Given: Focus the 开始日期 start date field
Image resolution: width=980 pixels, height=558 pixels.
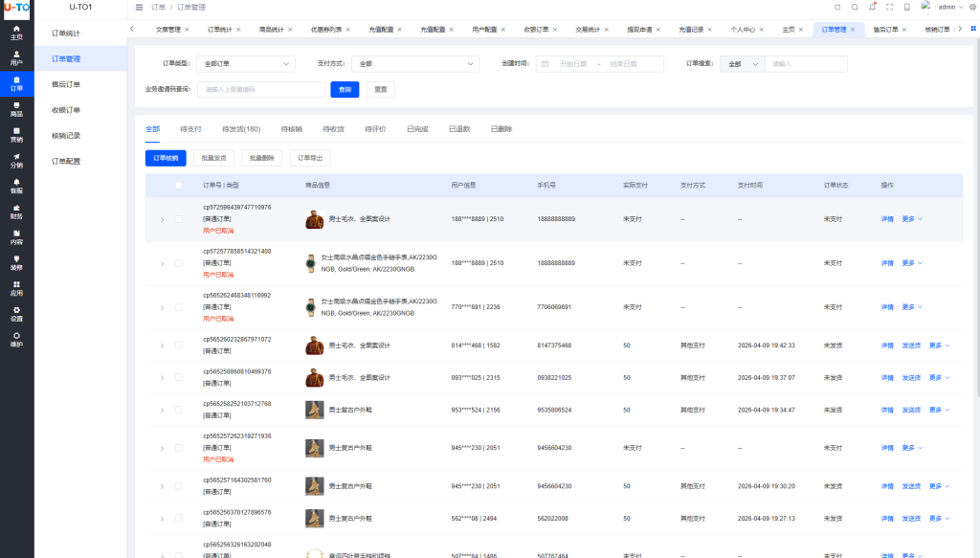Looking at the screenshot, I should pos(573,64).
